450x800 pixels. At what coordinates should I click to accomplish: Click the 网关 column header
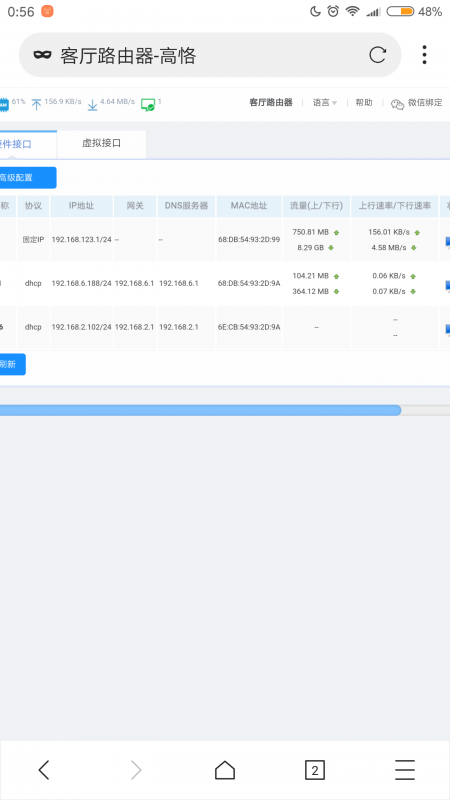[135, 206]
